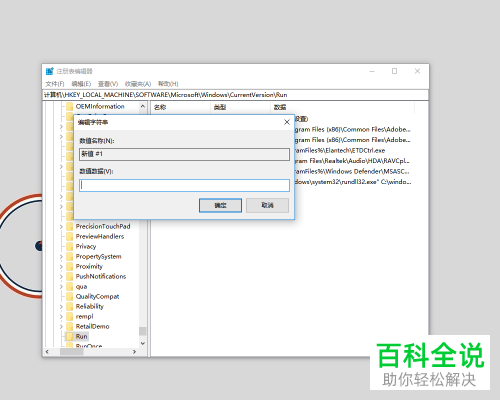
Task: Expand the PushNotifications key
Action: (x=61, y=277)
